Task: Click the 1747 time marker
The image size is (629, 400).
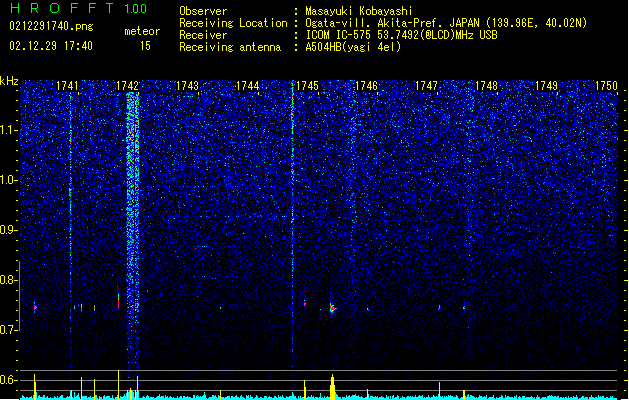Action: tap(426, 86)
